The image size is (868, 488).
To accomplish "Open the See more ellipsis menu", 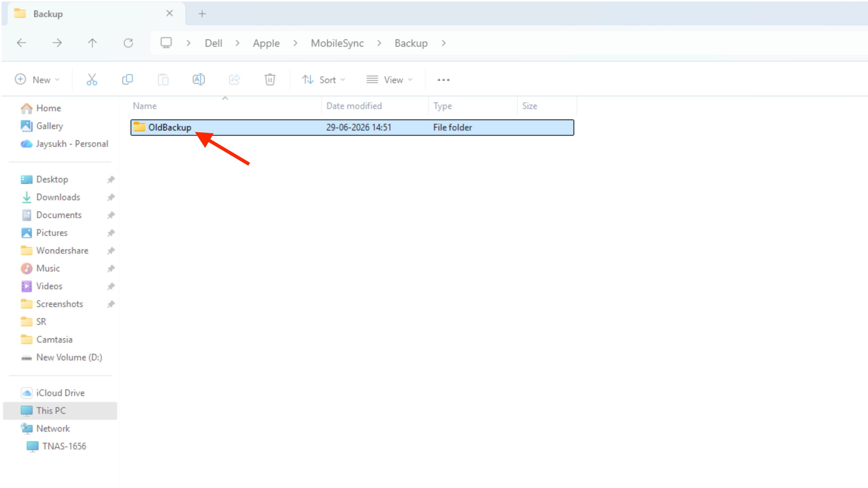I will 443,80.
